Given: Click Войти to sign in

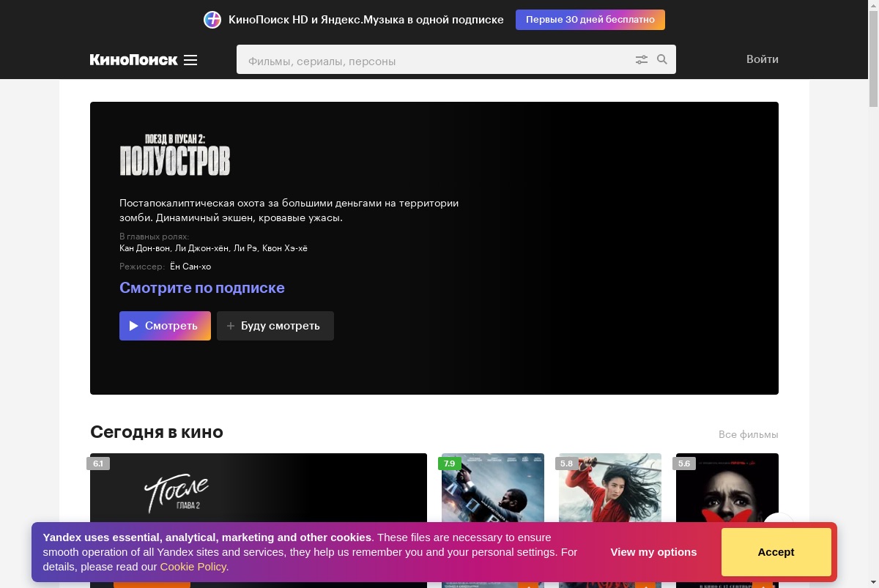Looking at the screenshot, I should point(763,59).
